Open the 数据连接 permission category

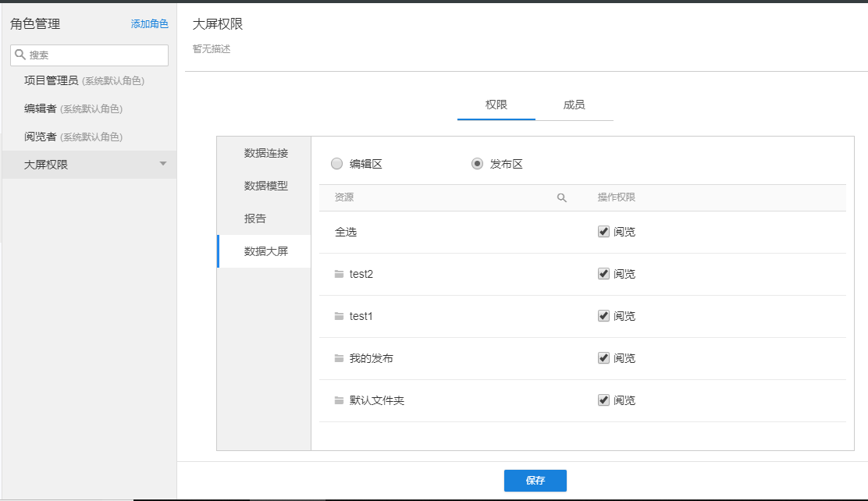(266, 153)
